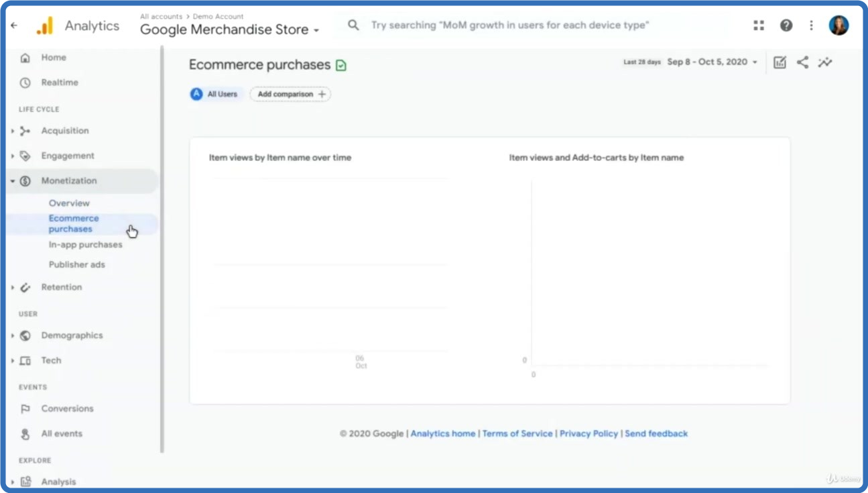The width and height of the screenshot is (868, 493).
Task: Click the Demographics globe icon
Action: point(25,335)
